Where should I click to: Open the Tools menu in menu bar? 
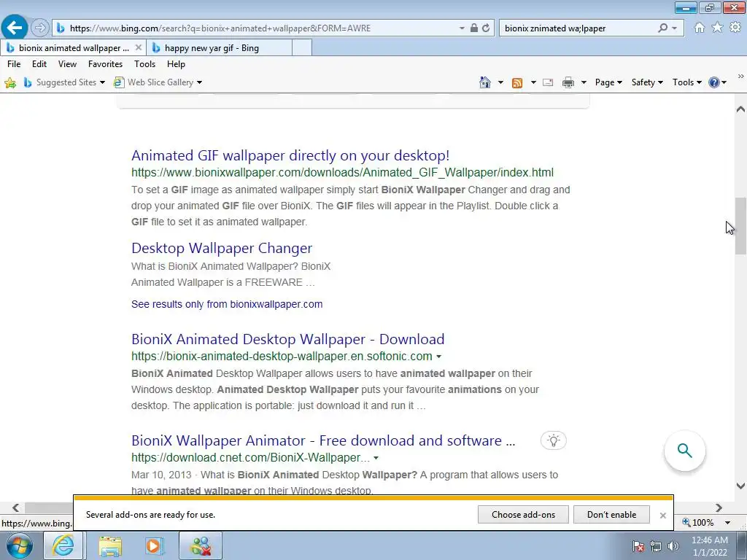point(145,64)
